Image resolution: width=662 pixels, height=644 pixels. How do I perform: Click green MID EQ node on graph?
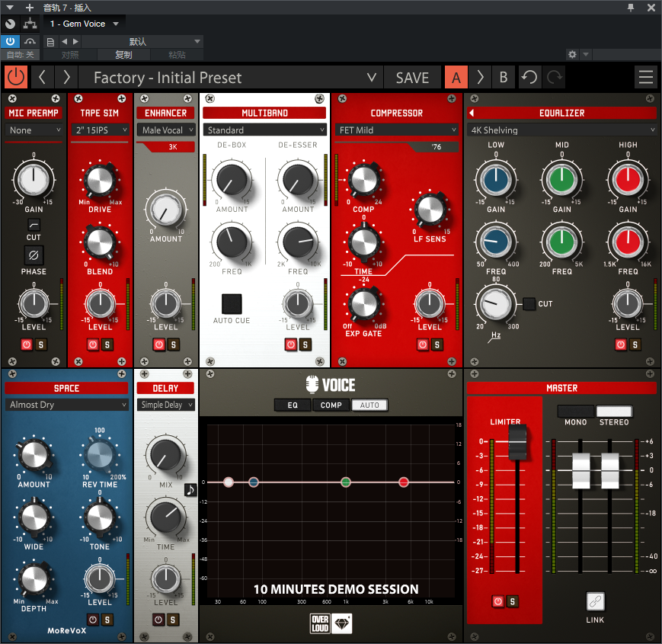346,482
